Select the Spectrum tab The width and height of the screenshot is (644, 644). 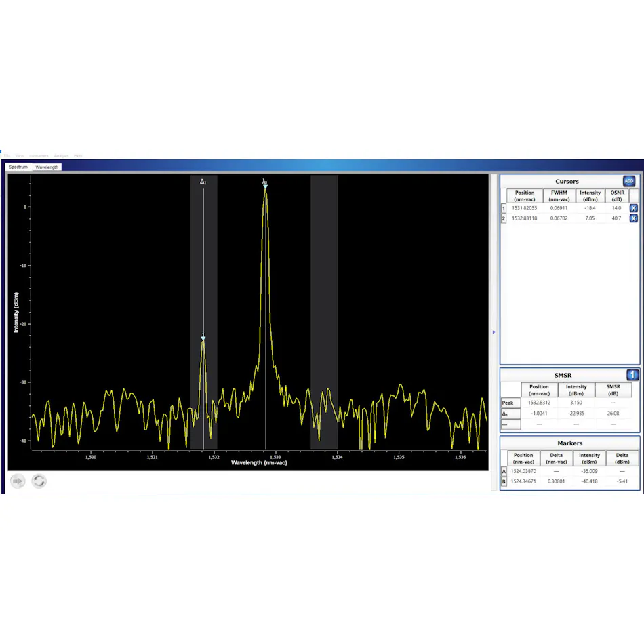(x=18, y=167)
